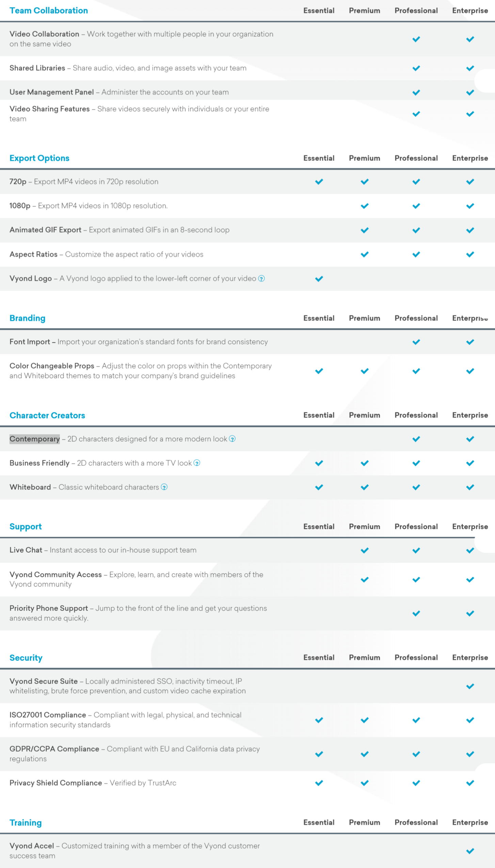Click the Premium checkmark for Animated GIF Export
This screenshot has height=868, width=495.
[x=365, y=230]
